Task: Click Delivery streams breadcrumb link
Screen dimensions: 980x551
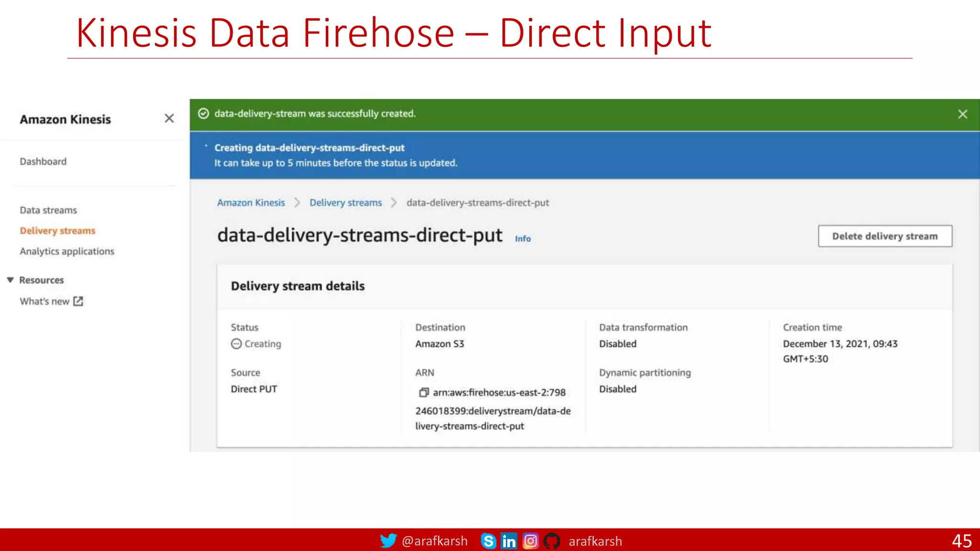Action: [x=345, y=202]
